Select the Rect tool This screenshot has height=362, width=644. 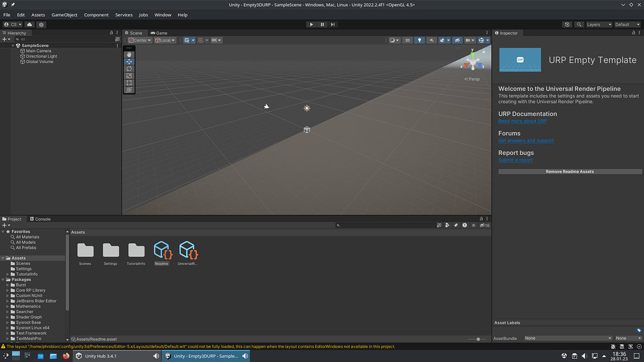(128, 82)
